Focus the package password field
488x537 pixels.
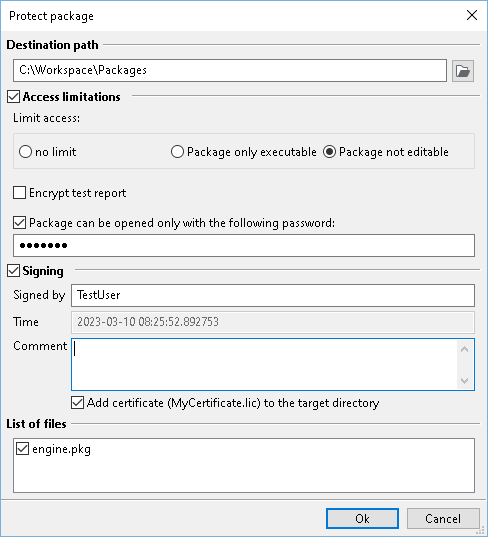[x=244, y=246]
